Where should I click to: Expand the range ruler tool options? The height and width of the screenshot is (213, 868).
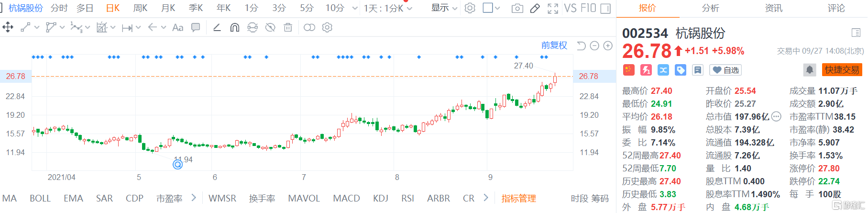(x=138, y=27)
